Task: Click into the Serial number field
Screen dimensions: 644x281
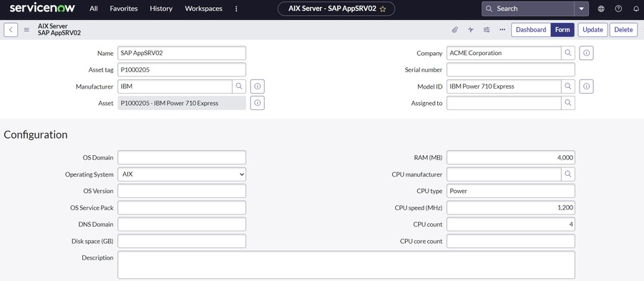Action: pyautogui.click(x=510, y=70)
